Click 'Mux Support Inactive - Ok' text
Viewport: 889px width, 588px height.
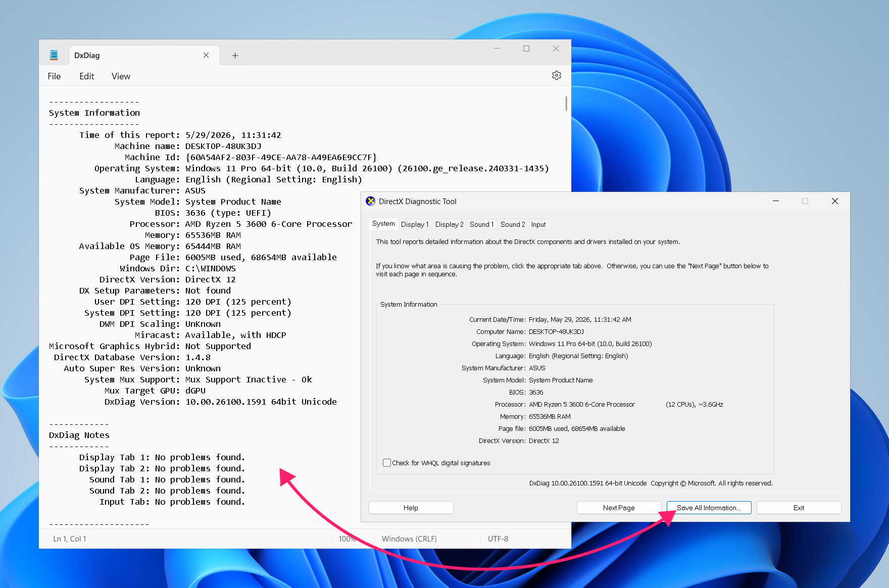(x=249, y=379)
